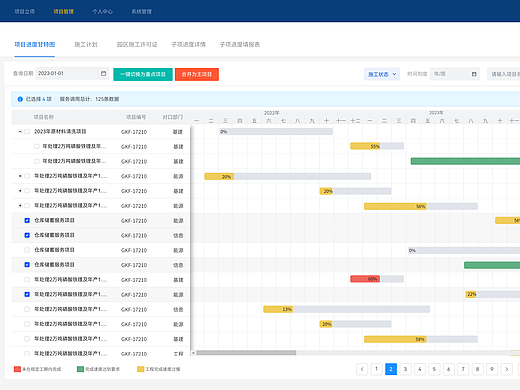This screenshot has height=390, width=520.
Task: Click the 13% yellow progress bar
Action: pos(278,309)
